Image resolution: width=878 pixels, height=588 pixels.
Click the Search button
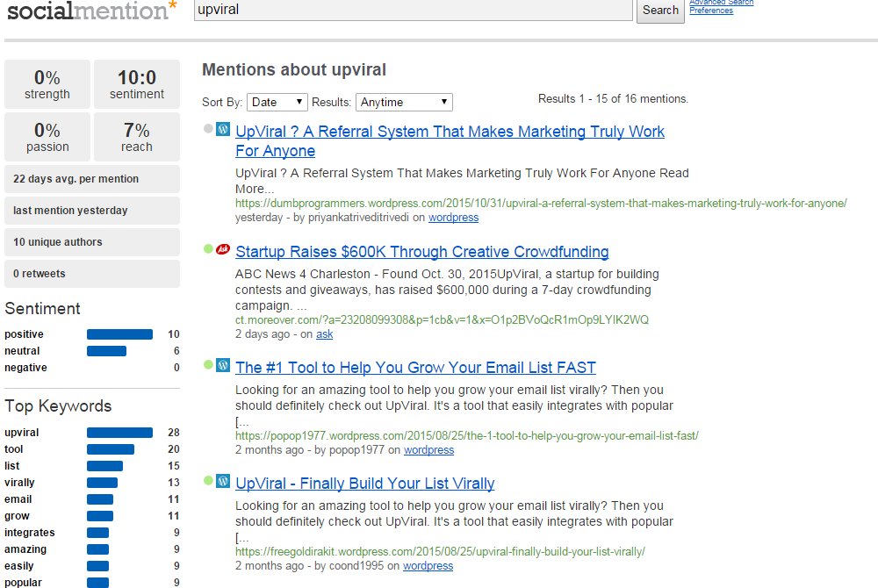(660, 11)
